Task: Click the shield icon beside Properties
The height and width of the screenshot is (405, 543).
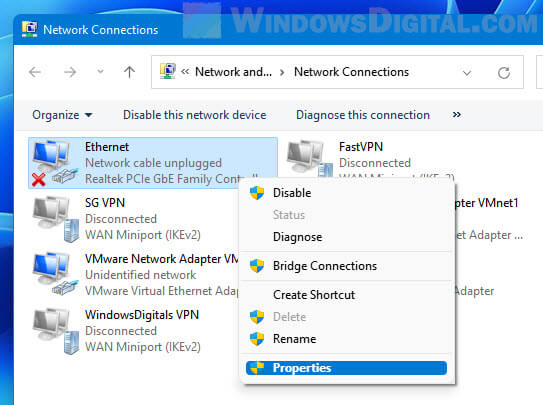Action: tap(257, 368)
